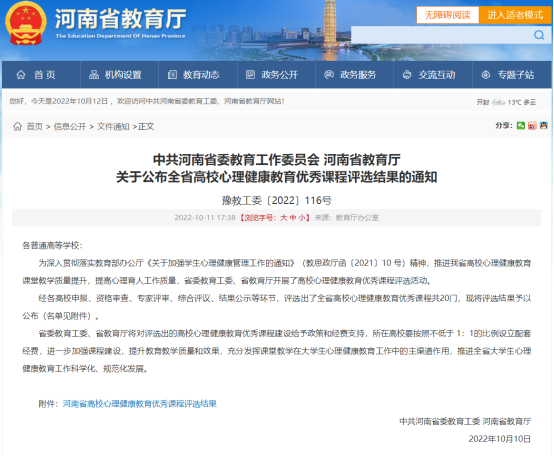Switch on 进入适老模式 senior mode
This screenshot has width=554, height=457.
click(515, 15)
